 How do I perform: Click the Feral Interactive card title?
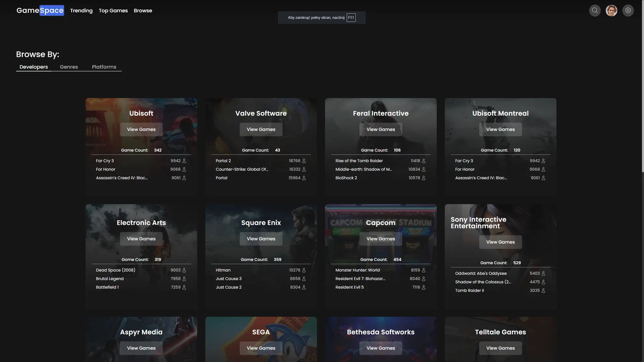pyautogui.click(x=381, y=113)
